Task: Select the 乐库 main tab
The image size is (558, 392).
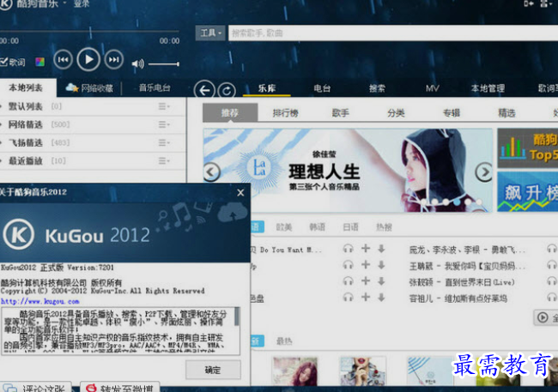Action: pyautogui.click(x=267, y=88)
